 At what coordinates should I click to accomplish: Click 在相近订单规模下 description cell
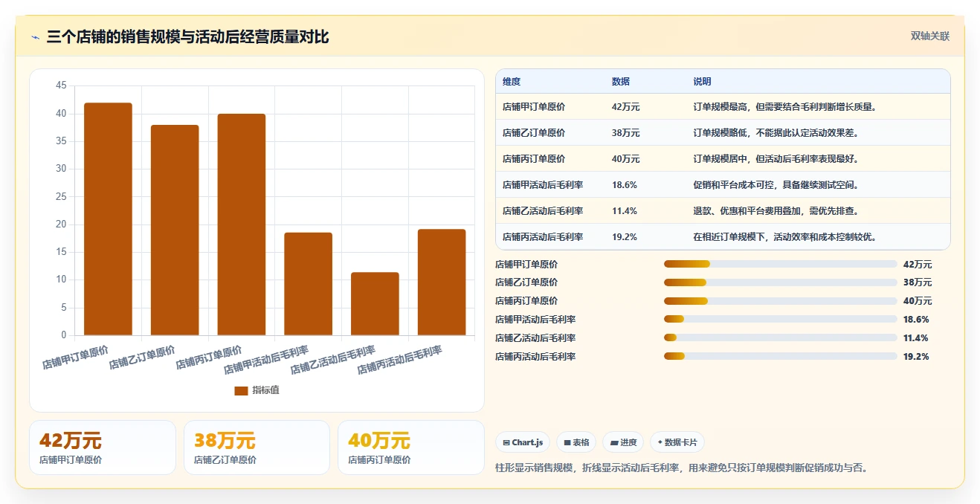coord(785,237)
